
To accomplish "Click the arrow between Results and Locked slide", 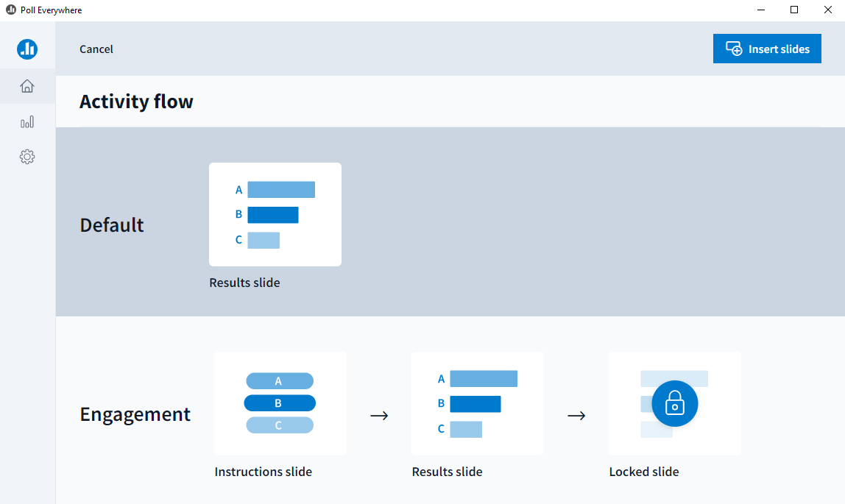I will [577, 415].
